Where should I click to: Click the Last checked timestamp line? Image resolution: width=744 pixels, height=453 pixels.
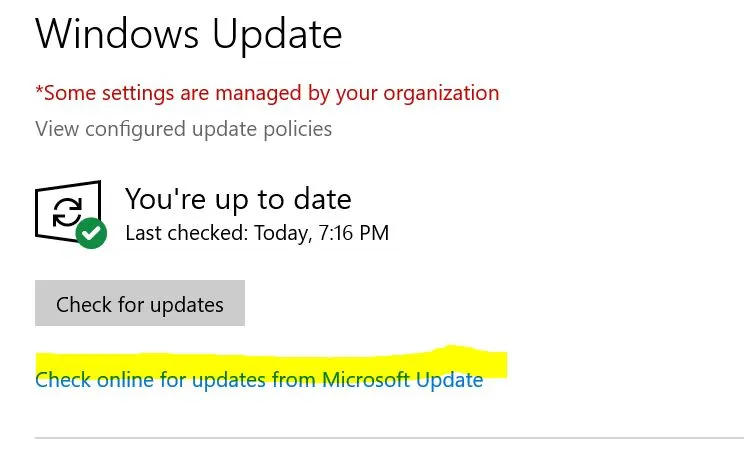click(257, 233)
